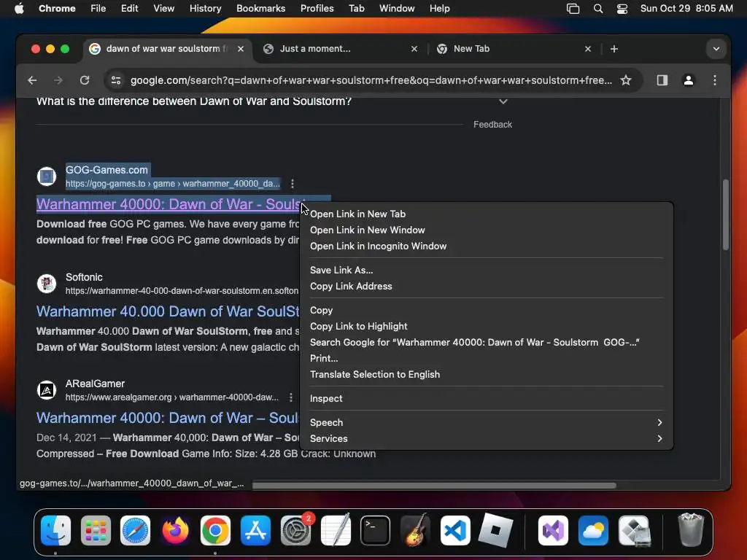
Task: Choose Copy Link to Highlight
Action: pos(487,326)
